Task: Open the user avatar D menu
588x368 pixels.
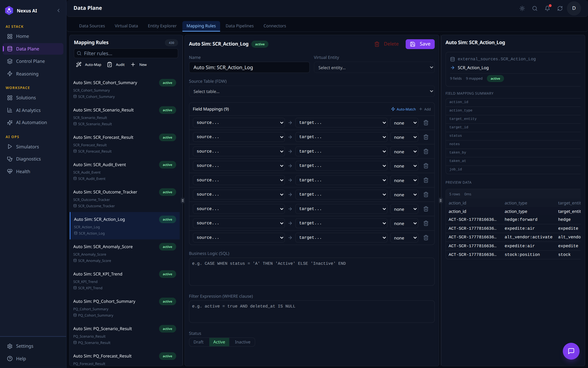Action: coord(574,8)
